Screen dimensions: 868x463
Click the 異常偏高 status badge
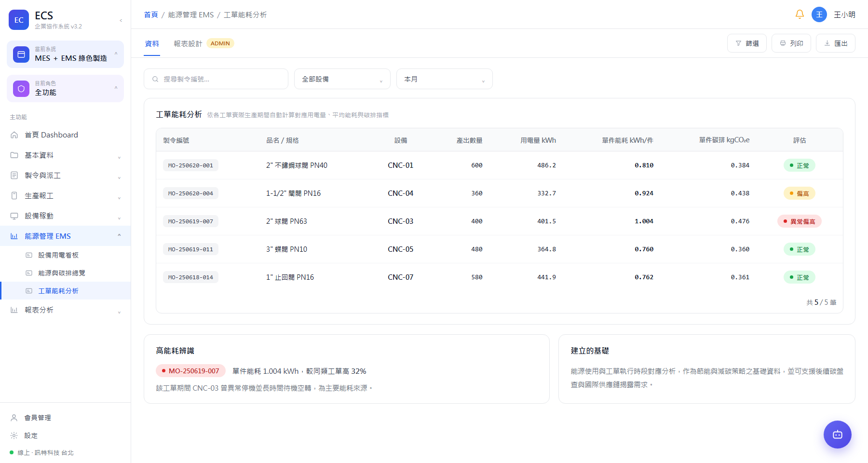(x=800, y=221)
